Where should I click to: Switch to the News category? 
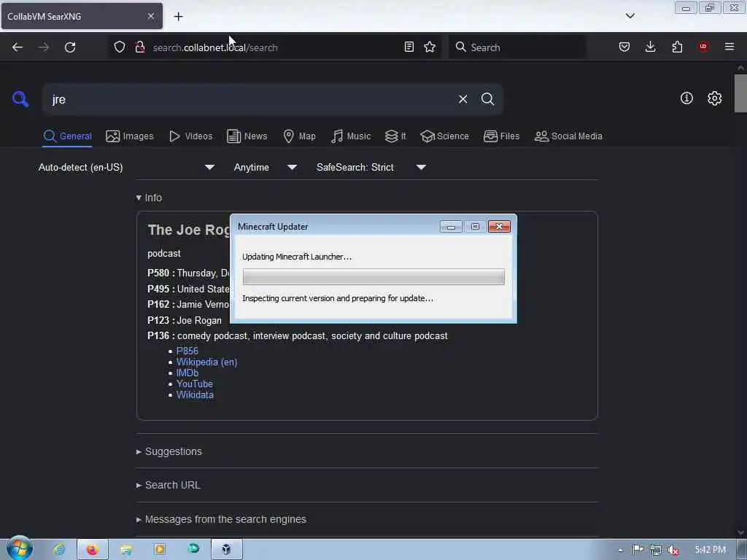(x=247, y=136)
